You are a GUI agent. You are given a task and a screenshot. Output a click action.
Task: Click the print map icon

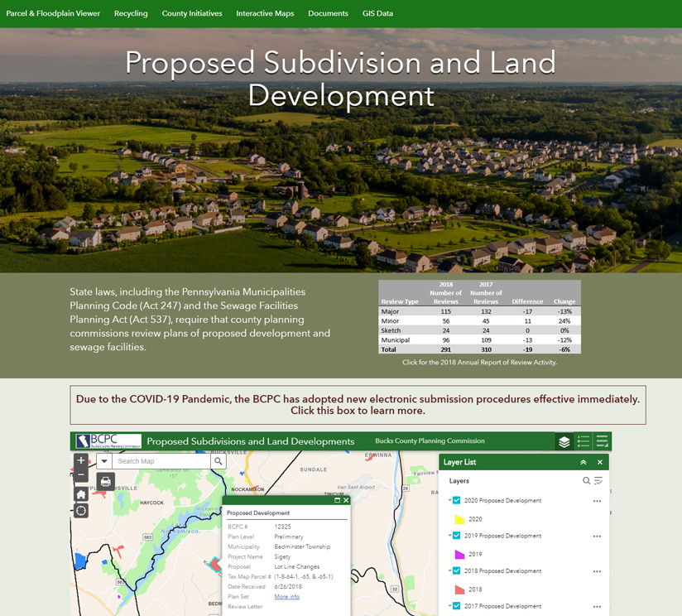106,482
